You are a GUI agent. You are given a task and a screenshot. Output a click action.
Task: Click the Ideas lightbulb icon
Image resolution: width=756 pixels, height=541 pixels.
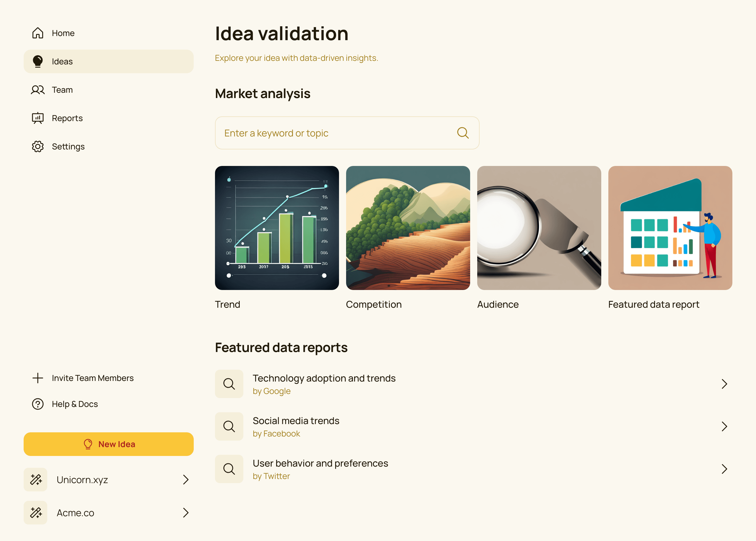[38, 61]
